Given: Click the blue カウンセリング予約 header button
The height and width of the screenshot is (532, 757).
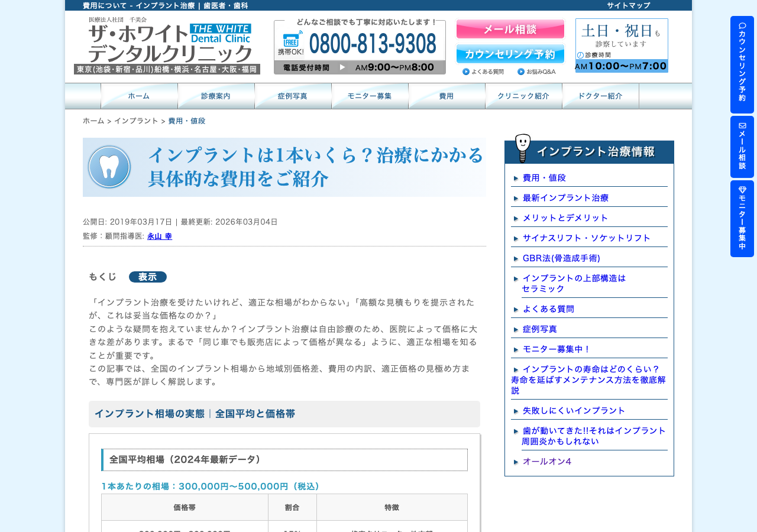Looking at the screenshot, I should pyautogui.click(x=510, y=54).
